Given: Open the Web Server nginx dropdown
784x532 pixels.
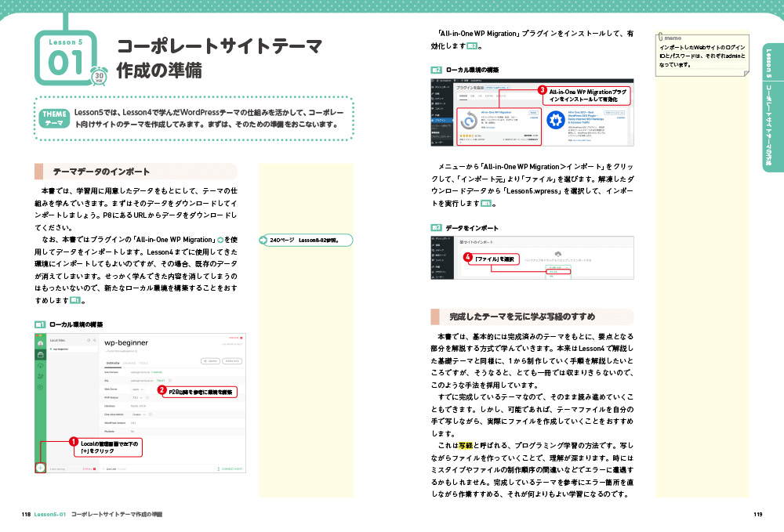Looking at the screenshot, I should coord(137,389).
